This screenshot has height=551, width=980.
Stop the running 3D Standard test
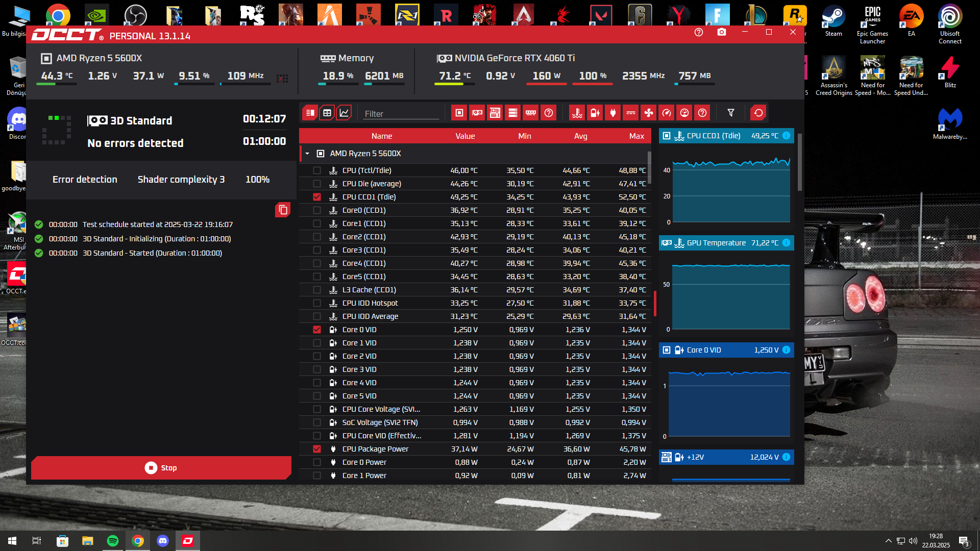161,468
